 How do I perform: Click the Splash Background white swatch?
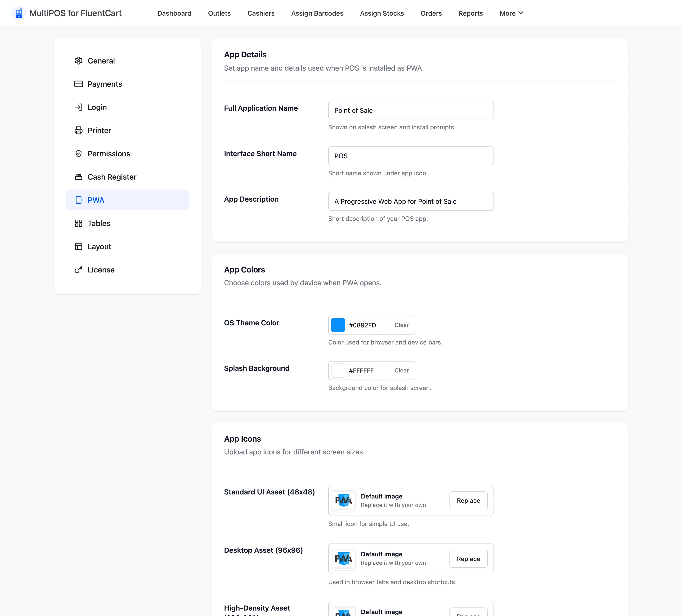click(338, 371)
